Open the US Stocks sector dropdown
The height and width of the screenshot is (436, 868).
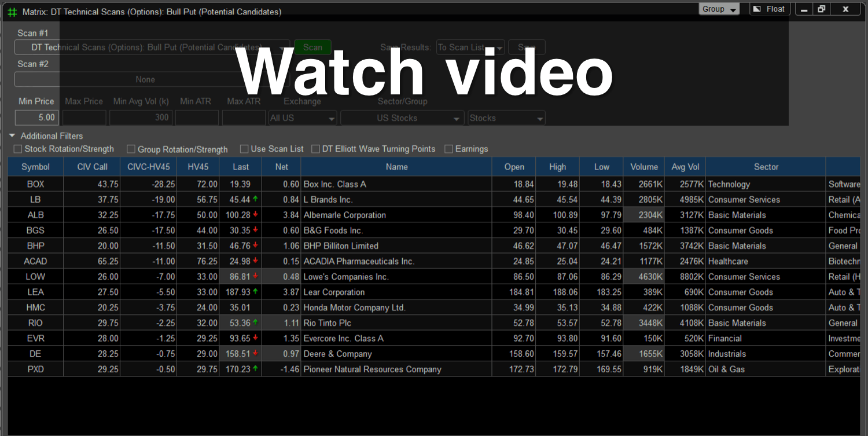pyautogui.click(x=402, y=118)
